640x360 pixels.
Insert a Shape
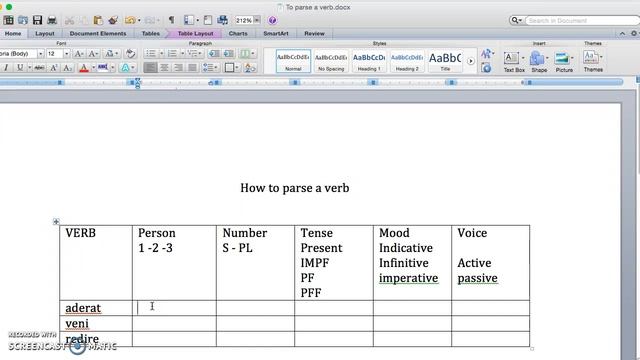[539, 62]
